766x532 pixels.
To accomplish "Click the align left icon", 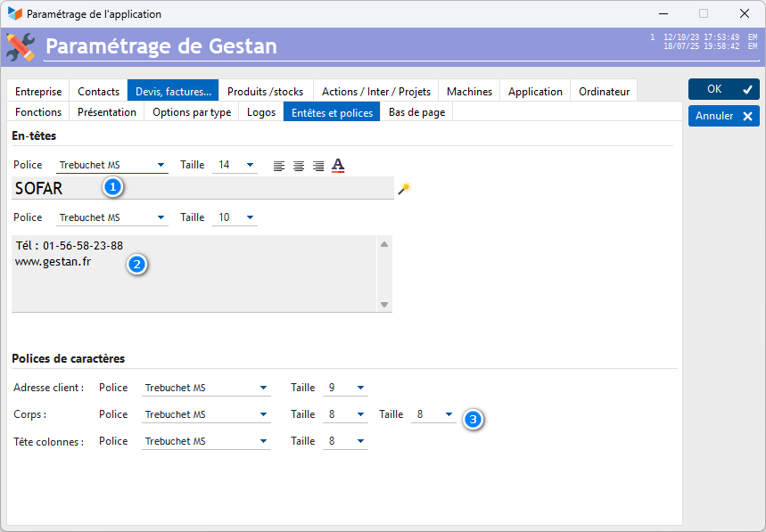I will click(279, 166).
